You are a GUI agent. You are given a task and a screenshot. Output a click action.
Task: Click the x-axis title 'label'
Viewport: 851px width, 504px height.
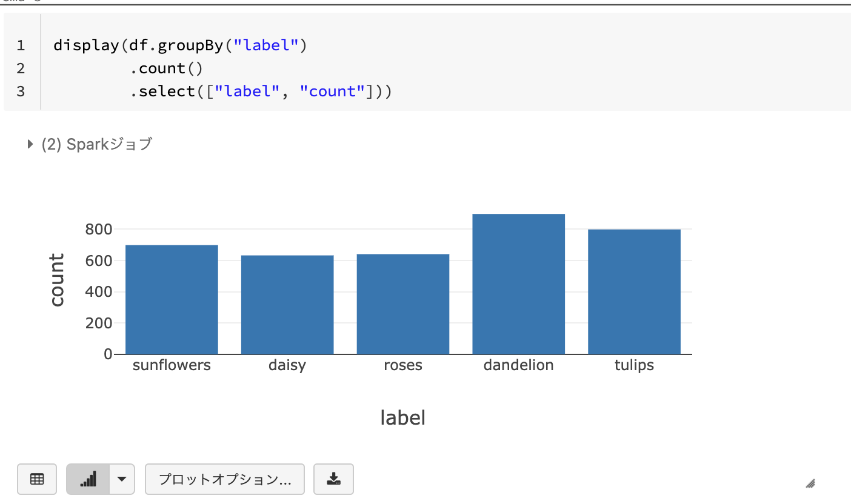(x=403, y=417)
